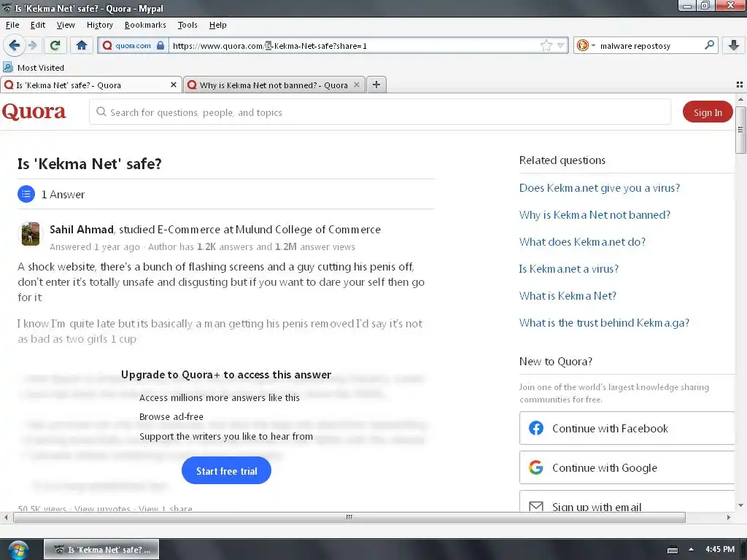This screenshot has height=560, width=747.
Task: Bookmark this page with the star icon
Action: [546, 46]
